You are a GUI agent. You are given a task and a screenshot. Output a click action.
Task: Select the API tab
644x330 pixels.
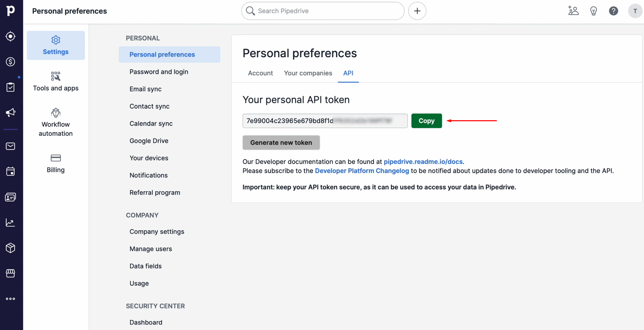[348, 73]
